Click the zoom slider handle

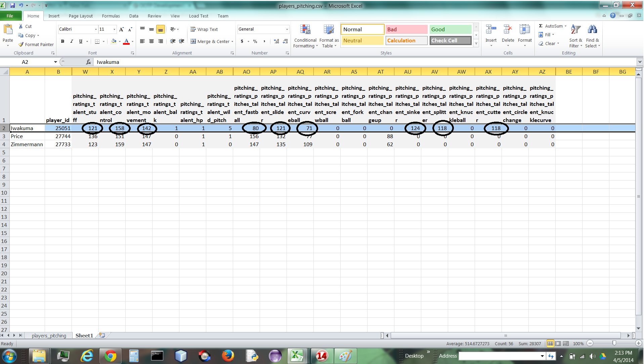point(614,343)
